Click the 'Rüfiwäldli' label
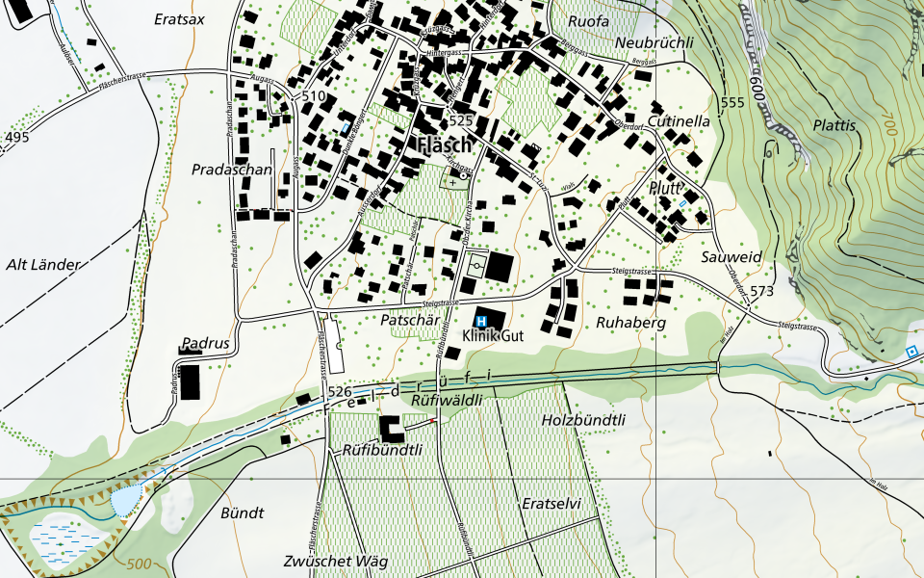 (446, 401)
